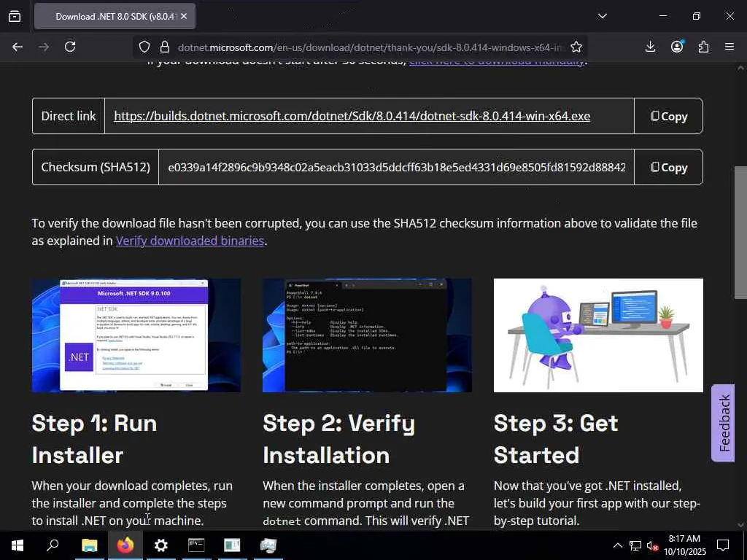This screenshot has width=747, height=560.
Task: Open the Firefox View icon in the tab strip
Action: [15, 16]
